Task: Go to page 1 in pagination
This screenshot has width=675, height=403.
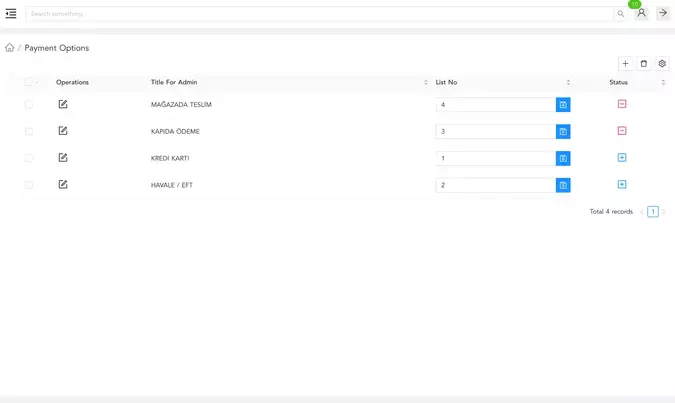Action: pyautogui.click(x=653, y=211)
